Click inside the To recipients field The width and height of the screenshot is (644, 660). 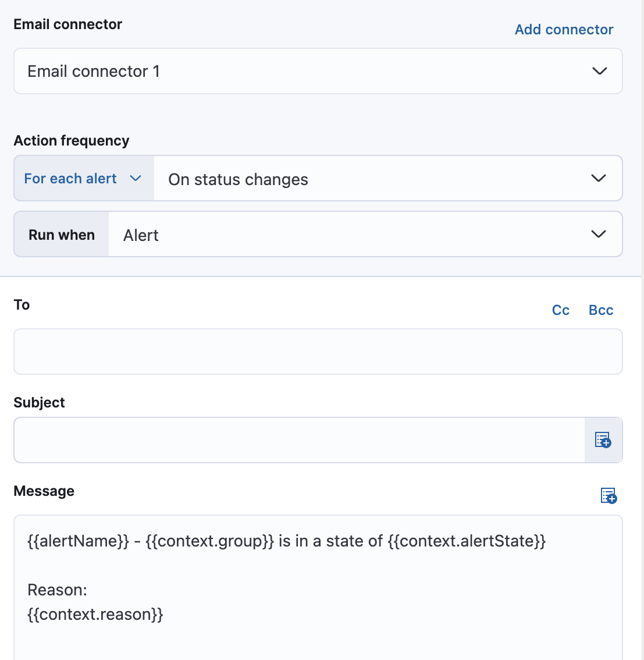click(x=318, y=351)
